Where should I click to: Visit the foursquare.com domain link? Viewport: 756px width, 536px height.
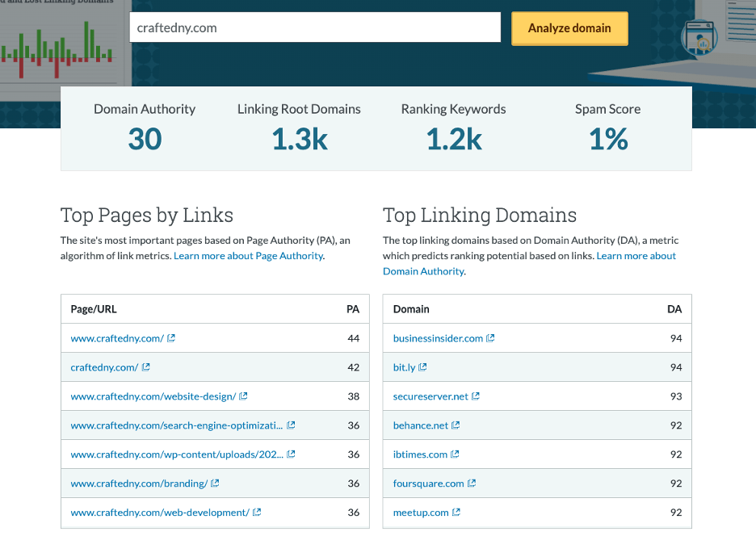click(x=428, y=484)
